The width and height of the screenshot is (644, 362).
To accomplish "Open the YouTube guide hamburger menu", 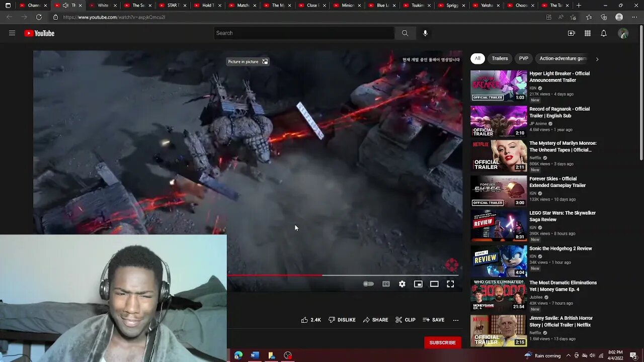I will (x=12, y=33).
